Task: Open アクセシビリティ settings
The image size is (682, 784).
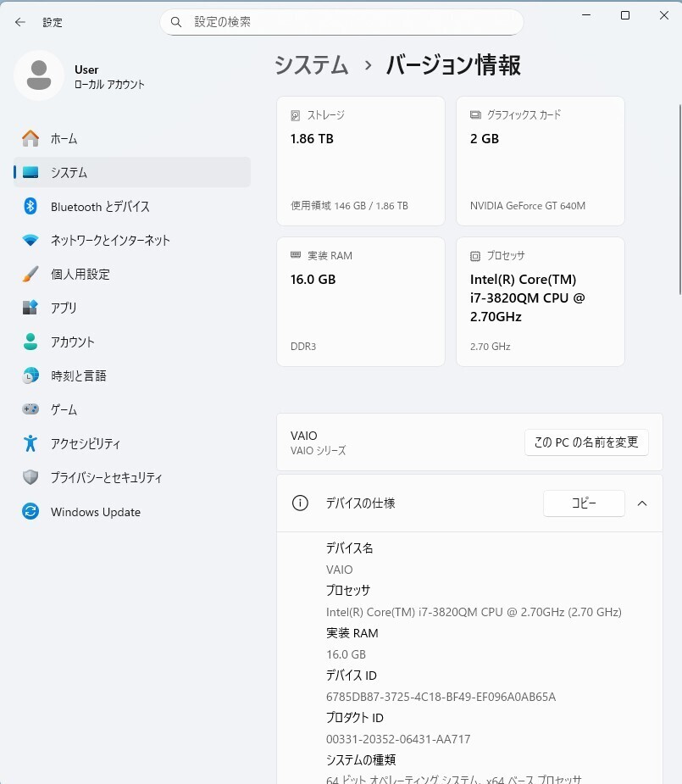Action: pos(132,443)
